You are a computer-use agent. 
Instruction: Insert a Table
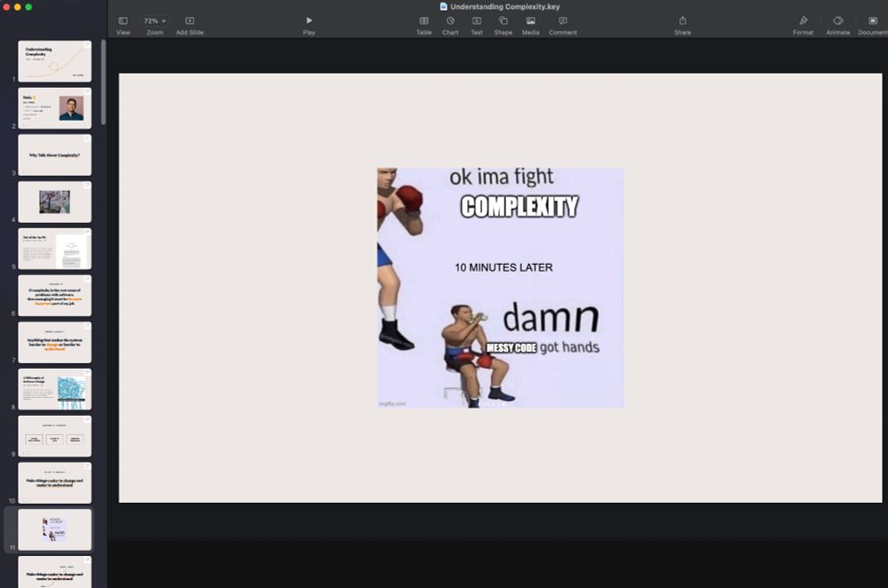coord(424,25)
